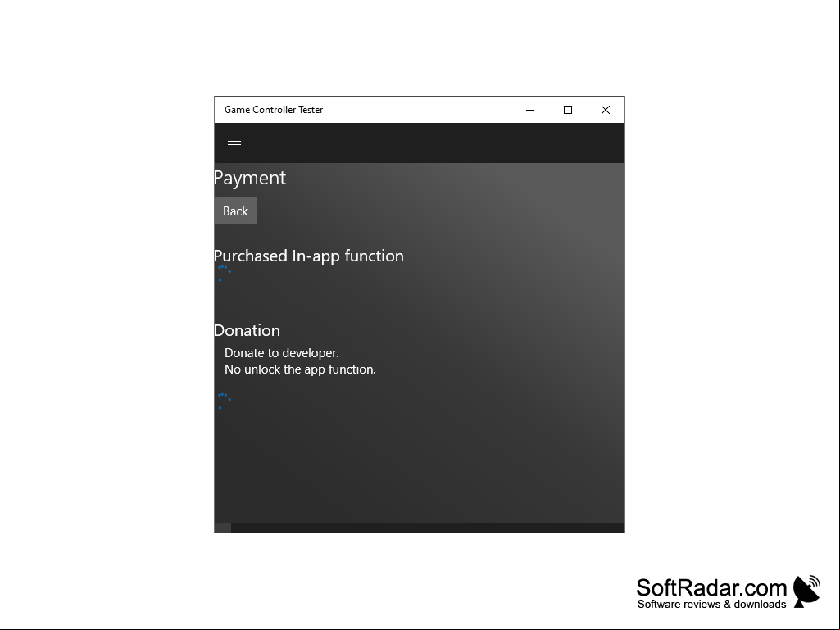Open the hamburger navigation menu

coord(234,142)
